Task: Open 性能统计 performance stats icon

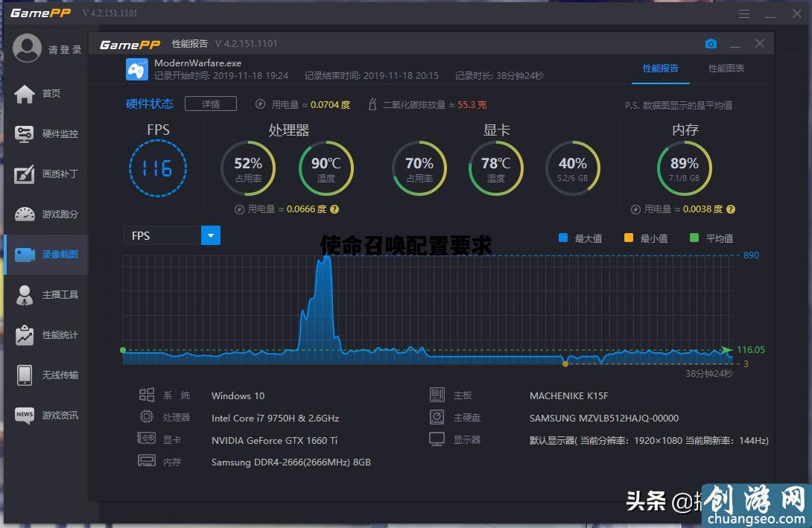Action: pyautogui.click(x=25, y=335)
